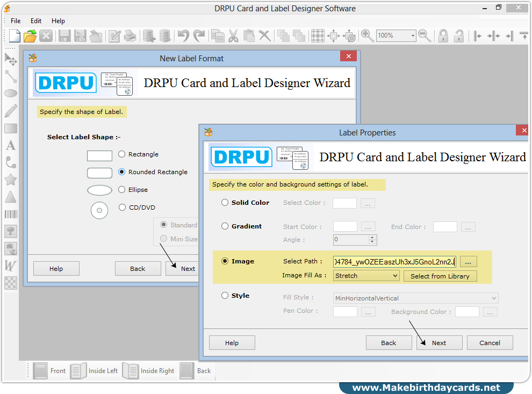Click the floppy disk Save icon

point(64,35)
